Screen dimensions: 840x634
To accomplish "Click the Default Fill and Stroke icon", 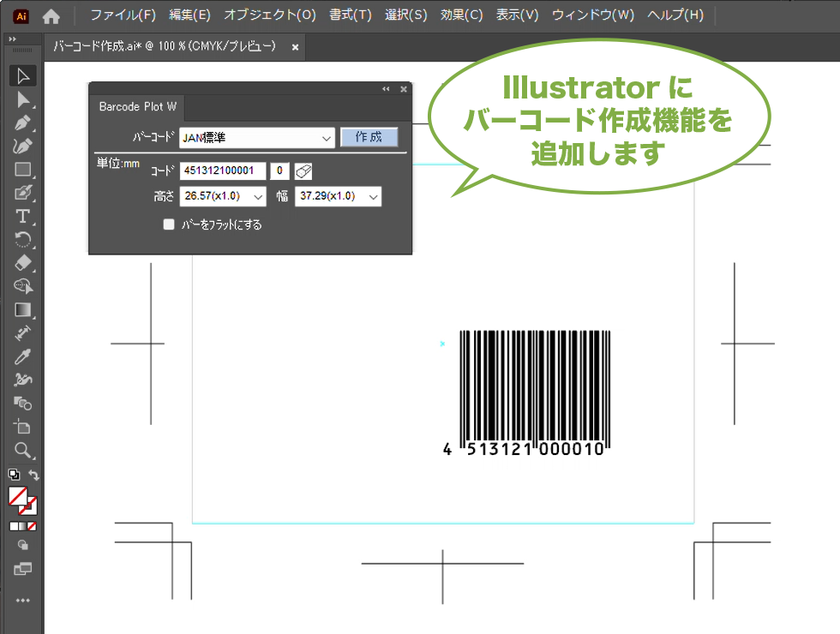I will pyautogui.click(x=14, y=475).
